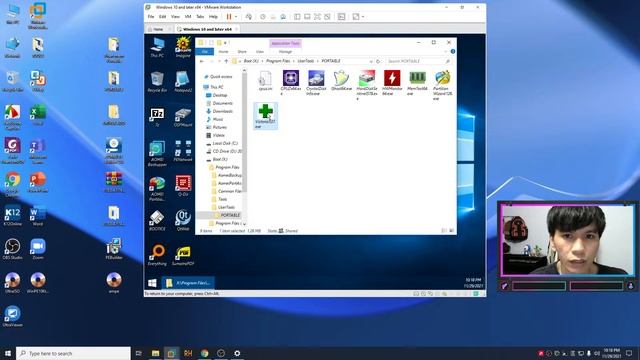This screenshot has width=640, height=360.
Task: Open Zoom shortcut on host desktop
Action: click(38, 249)
